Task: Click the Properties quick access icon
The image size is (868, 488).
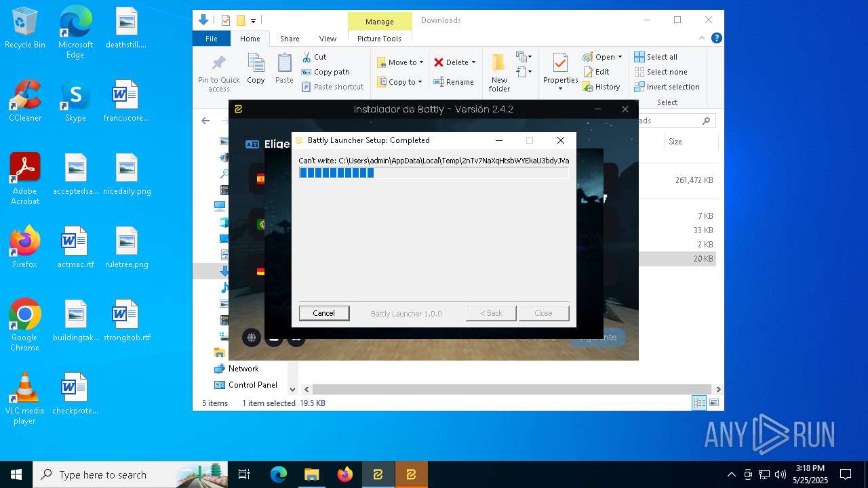Action: 226,20
